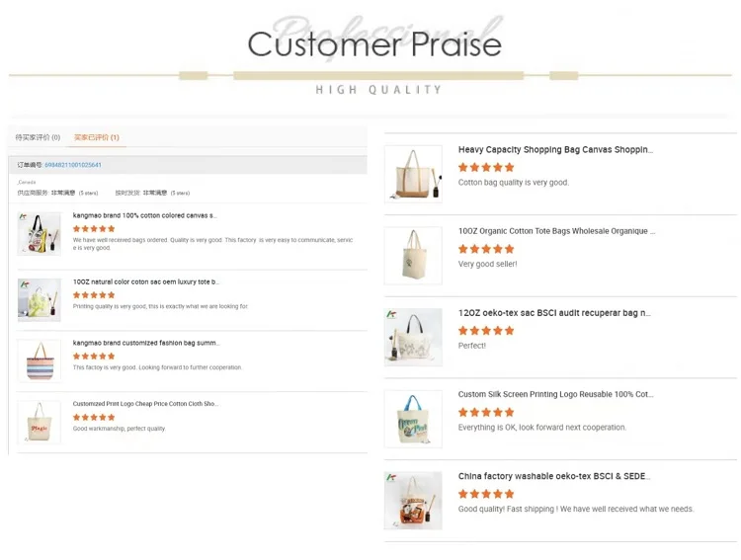
Task: Open 12OZ oeko-tex sac BSCI audit listing
Action: [x=554, y=313]
